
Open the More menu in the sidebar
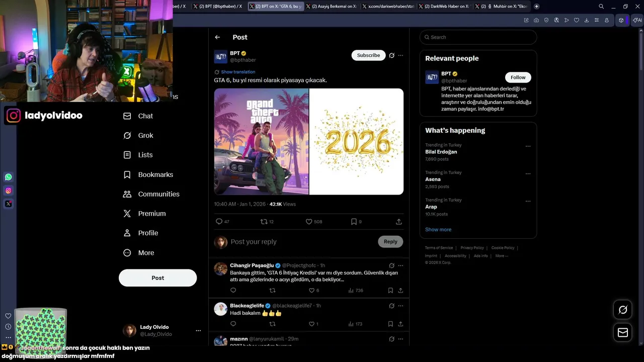(139, 253)
